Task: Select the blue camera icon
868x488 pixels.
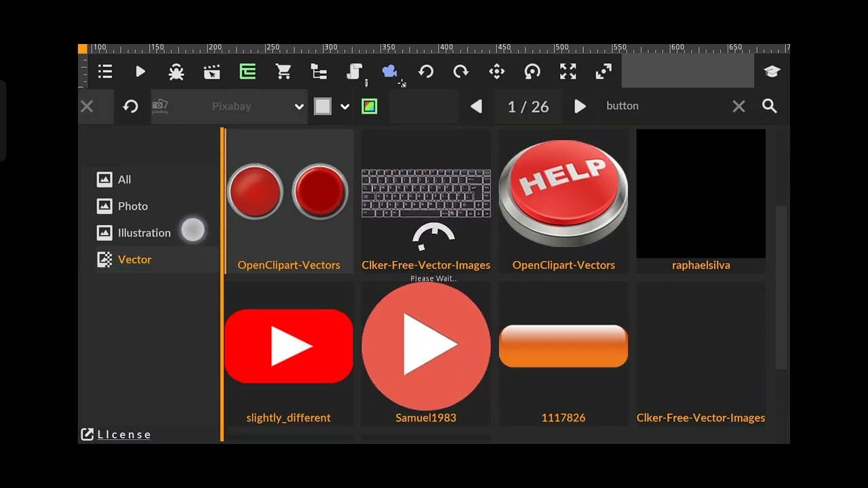Action: pyautogui.click(x=389, y=71)
